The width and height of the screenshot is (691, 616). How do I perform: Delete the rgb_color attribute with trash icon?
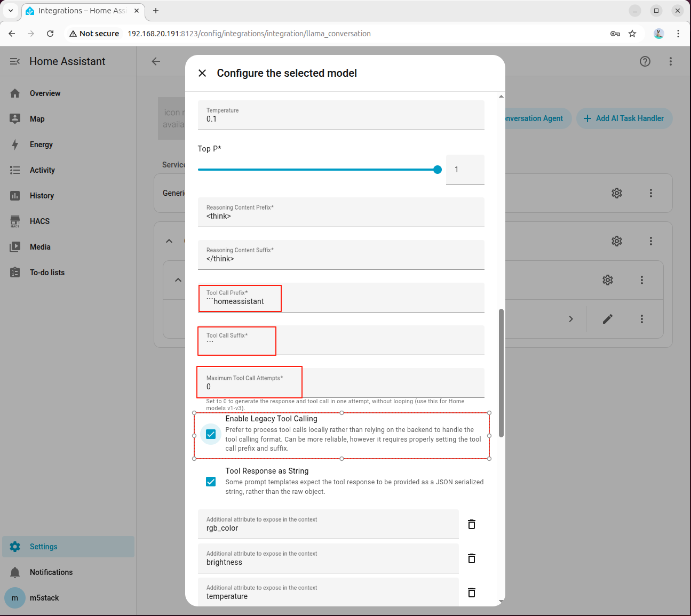(x=472, y=524)
